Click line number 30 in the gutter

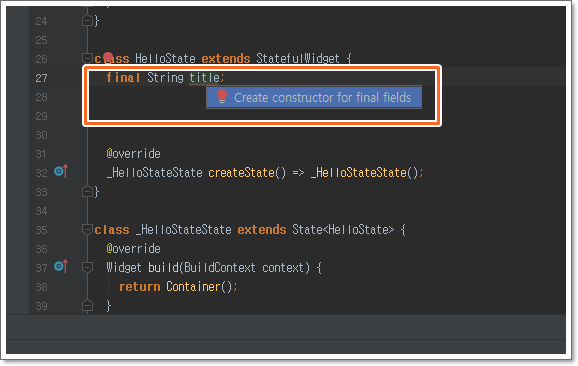pyautogui.click(x=41, y=135)
